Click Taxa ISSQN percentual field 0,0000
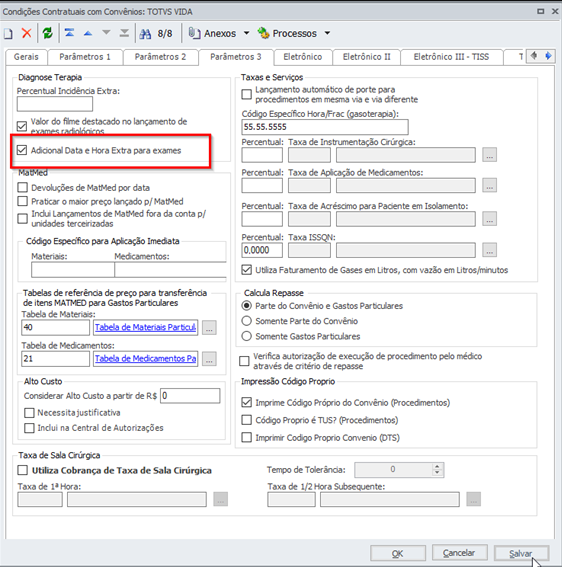562x567 pixels. click(x=262, y=250)
